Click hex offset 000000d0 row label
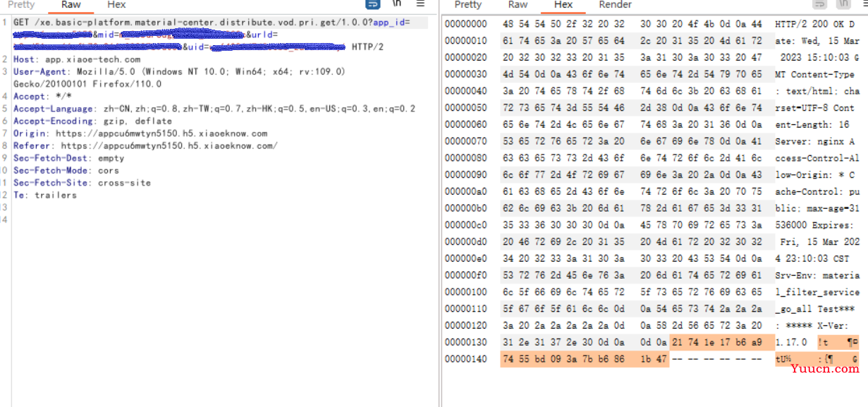 coord(465,242)
